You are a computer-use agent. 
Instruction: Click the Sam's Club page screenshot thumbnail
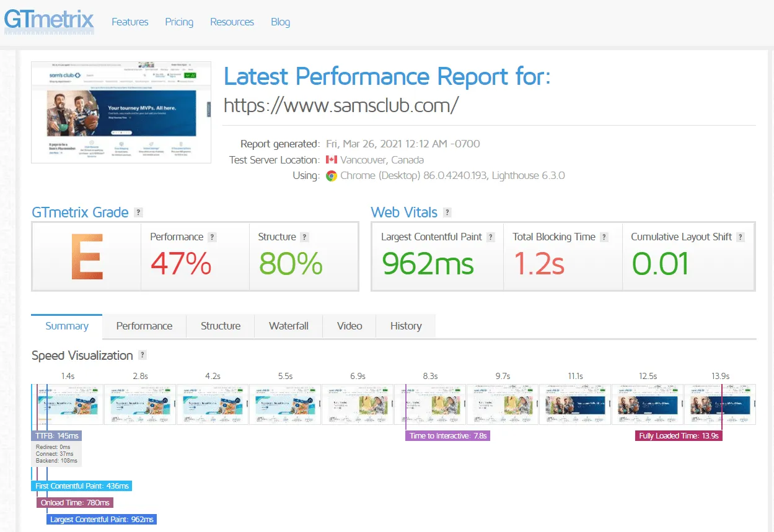coord(121,112)
